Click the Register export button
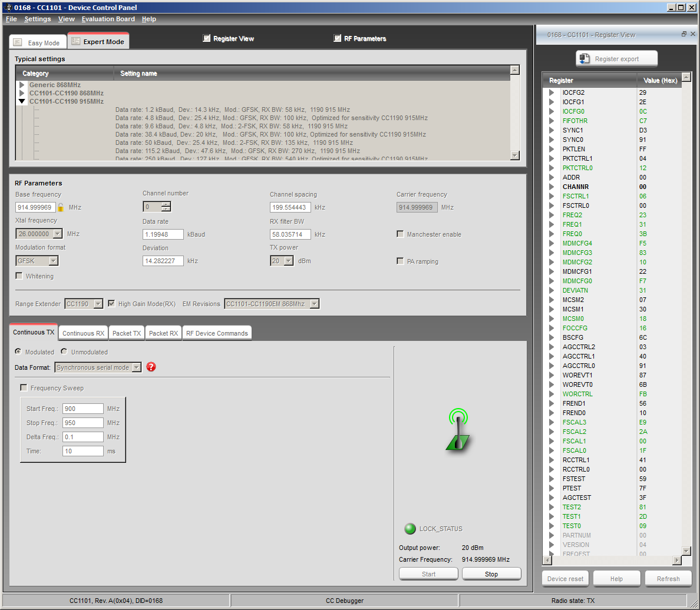The height and width of the screenshot is (610, 700). tap(616, 58)
